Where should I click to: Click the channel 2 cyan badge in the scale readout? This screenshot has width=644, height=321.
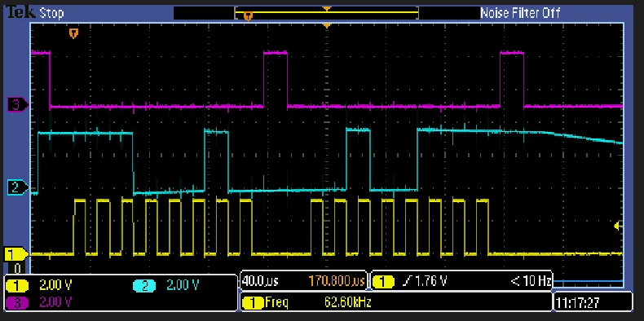(x=144, y=285)
